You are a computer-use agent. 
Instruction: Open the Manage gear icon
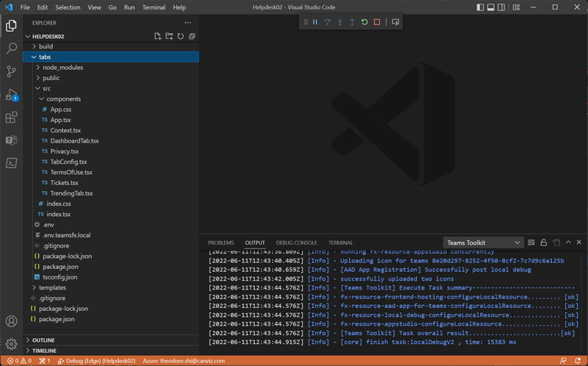[x=11, y=343]
